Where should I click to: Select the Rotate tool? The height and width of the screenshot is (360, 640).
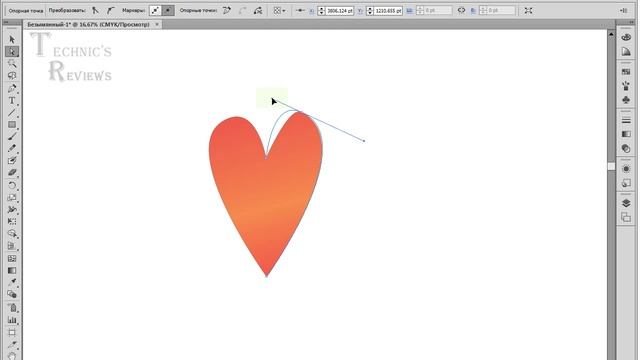click(x=12, y=185)
